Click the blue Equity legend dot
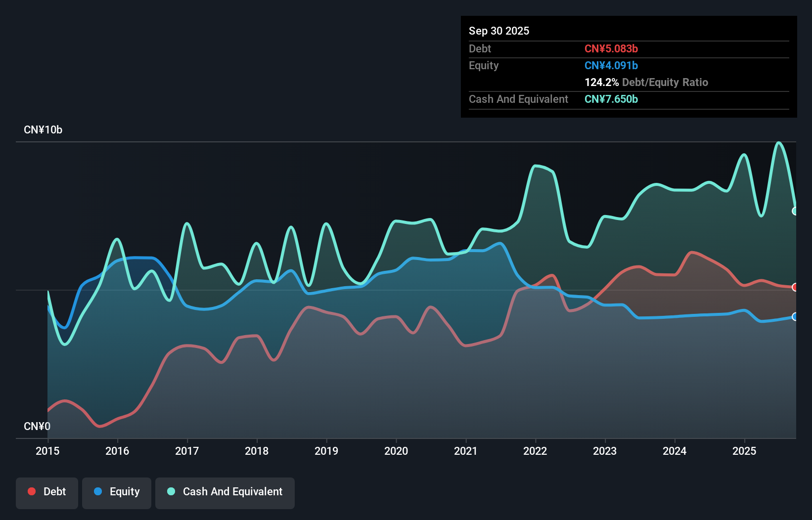The image size is (812, 520). point(98,491)
